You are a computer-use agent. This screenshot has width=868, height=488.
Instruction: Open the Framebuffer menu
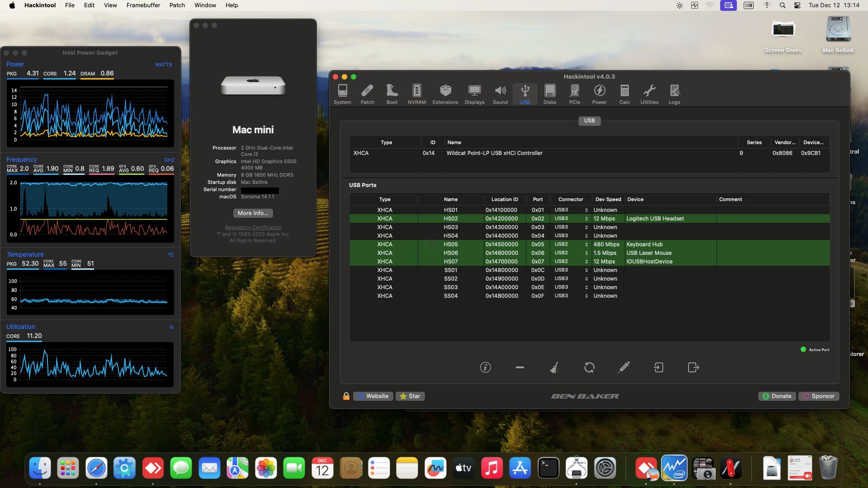(143, 5)
